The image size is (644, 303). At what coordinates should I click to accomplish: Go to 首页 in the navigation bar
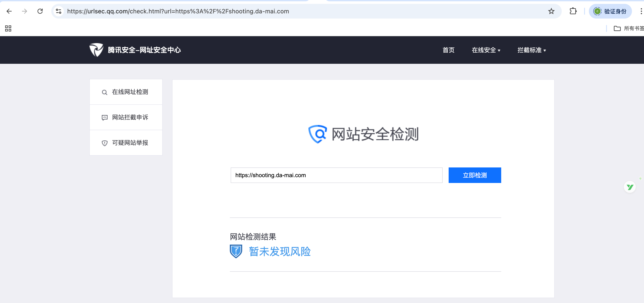(x=448, y=50)
